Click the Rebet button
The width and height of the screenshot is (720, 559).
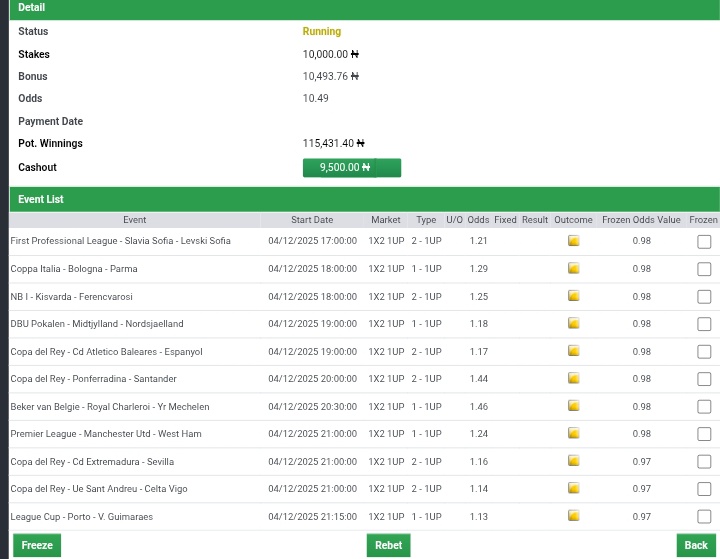coord(388,545)
